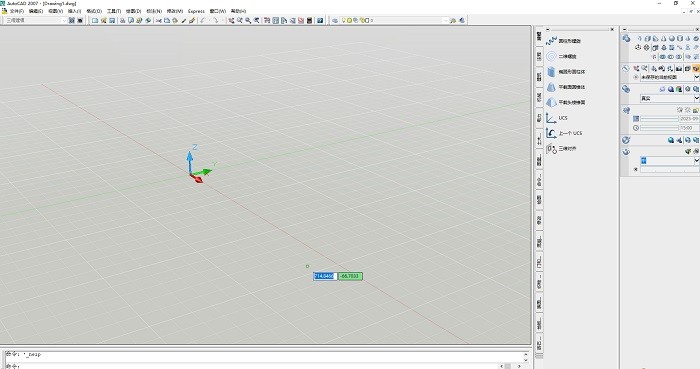Close the tool palette with its X button

(612, 29)
